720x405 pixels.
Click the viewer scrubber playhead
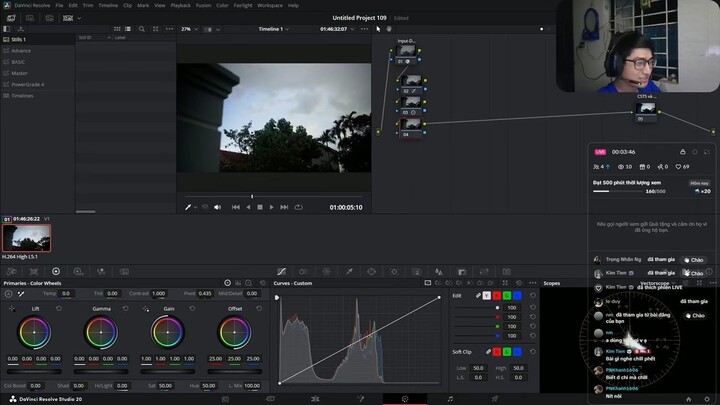(x=252, y=197)
